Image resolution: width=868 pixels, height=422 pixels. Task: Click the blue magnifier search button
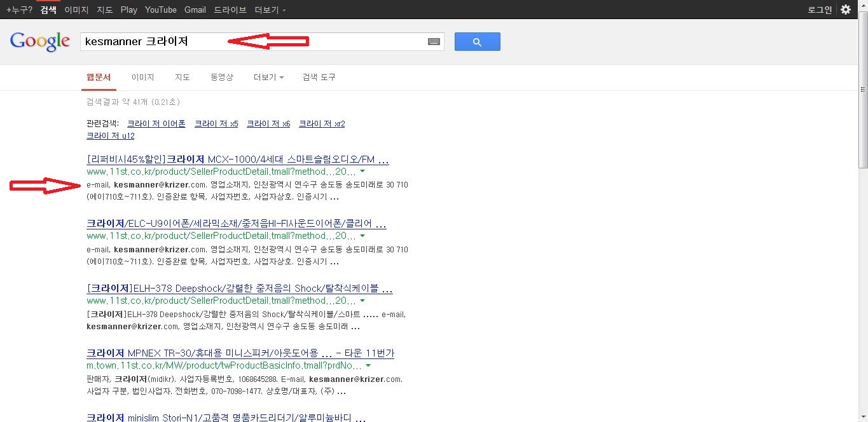(477, 42)
